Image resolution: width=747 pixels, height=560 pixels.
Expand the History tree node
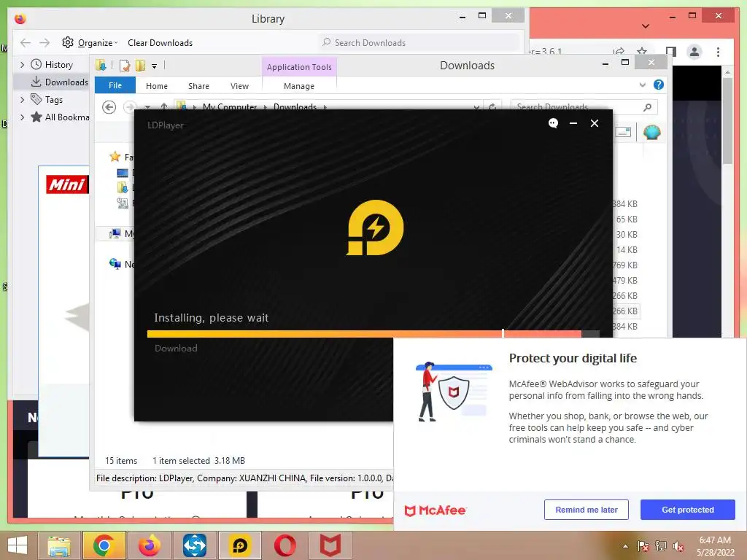click(22, 64)
